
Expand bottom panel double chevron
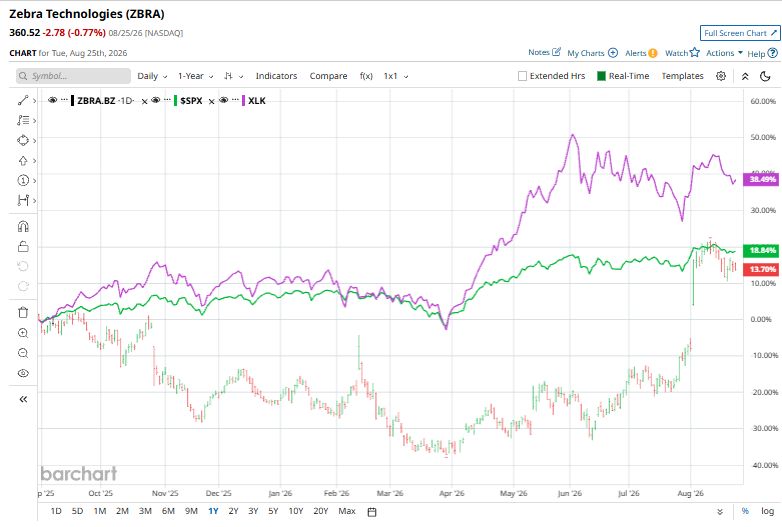(720, 512)
